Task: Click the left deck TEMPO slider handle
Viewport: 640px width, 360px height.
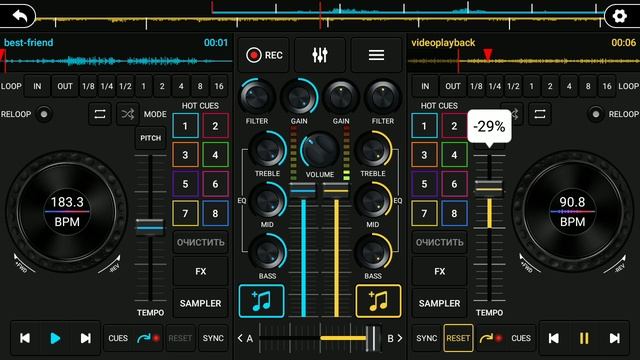Action: coord(150,227)
